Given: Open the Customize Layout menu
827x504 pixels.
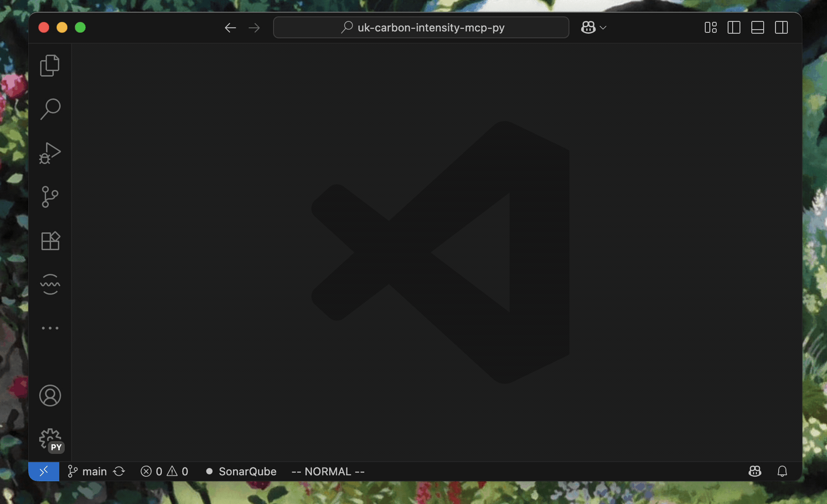Looking at the screenshot, I should tap(710, 27).
